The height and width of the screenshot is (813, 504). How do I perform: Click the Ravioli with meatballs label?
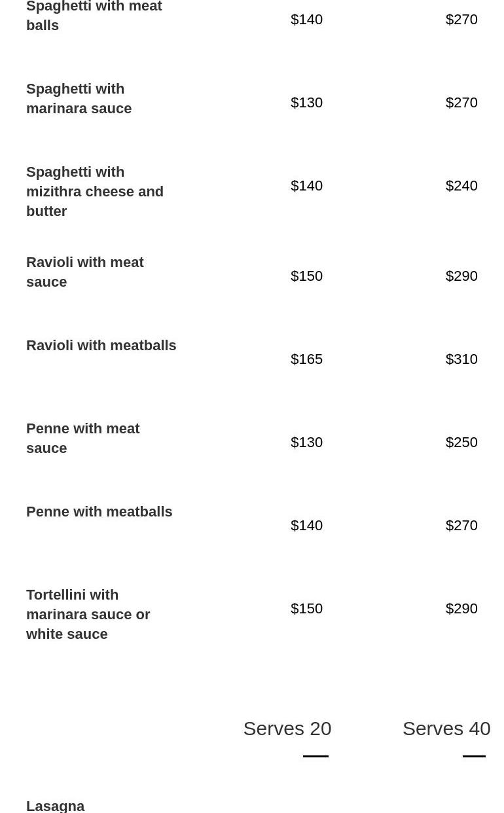[101, 345]
